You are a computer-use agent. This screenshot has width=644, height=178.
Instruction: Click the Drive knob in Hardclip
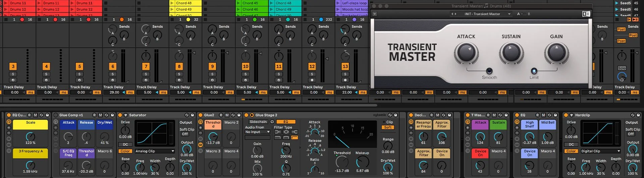click(571, 130)
